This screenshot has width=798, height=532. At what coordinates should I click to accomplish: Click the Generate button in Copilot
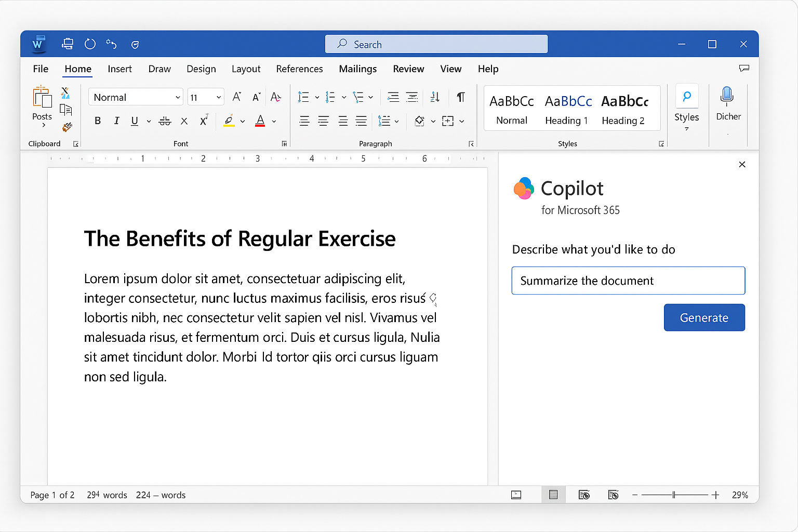pyautogui.click(x=704, y=317)
